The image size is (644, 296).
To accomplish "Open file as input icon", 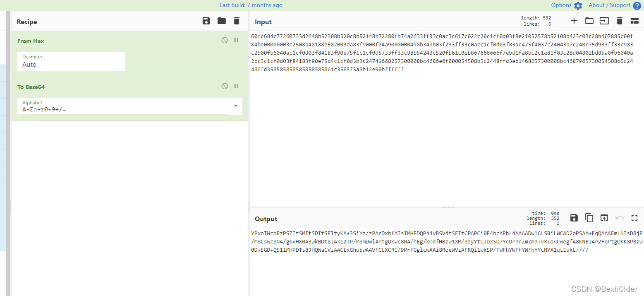I will [x=604, y=21].
